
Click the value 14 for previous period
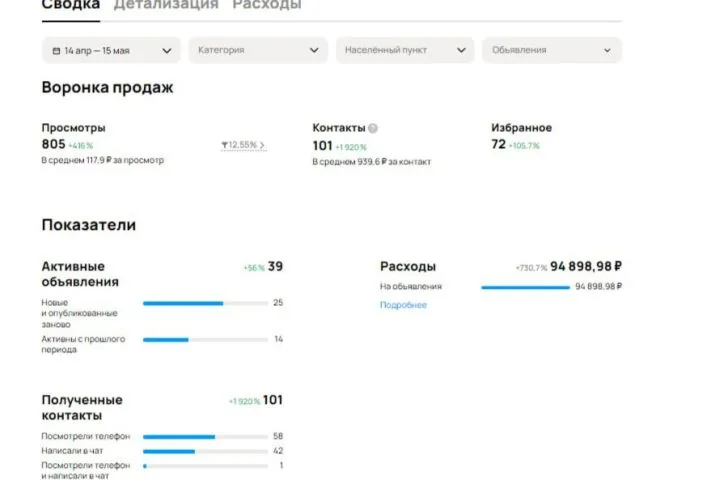pyautogui.click(x=278, y=339)
